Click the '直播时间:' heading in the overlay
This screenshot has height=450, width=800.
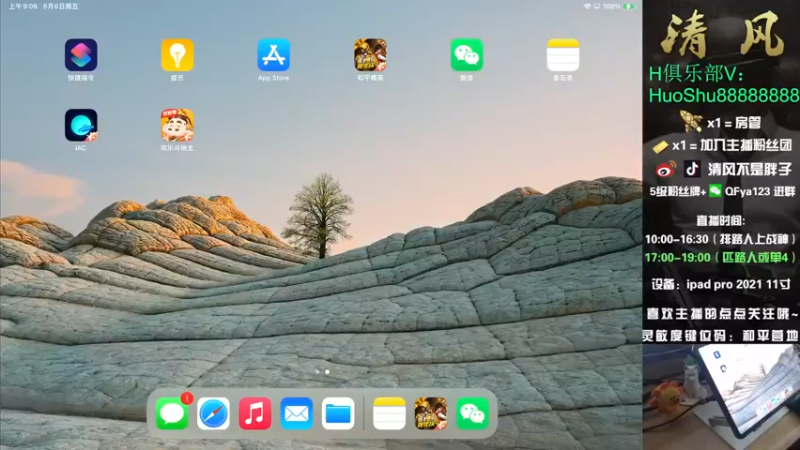(x=721, y=220)
